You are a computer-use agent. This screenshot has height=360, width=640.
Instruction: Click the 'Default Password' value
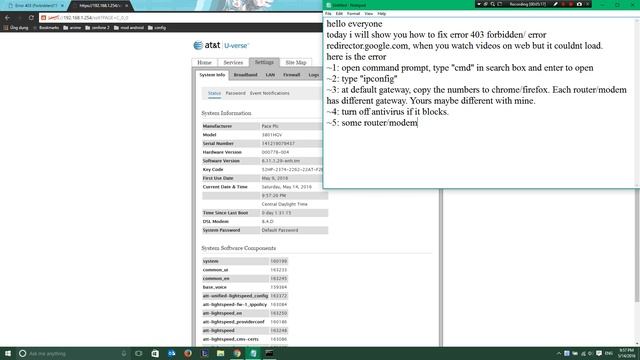pos(280,230)
